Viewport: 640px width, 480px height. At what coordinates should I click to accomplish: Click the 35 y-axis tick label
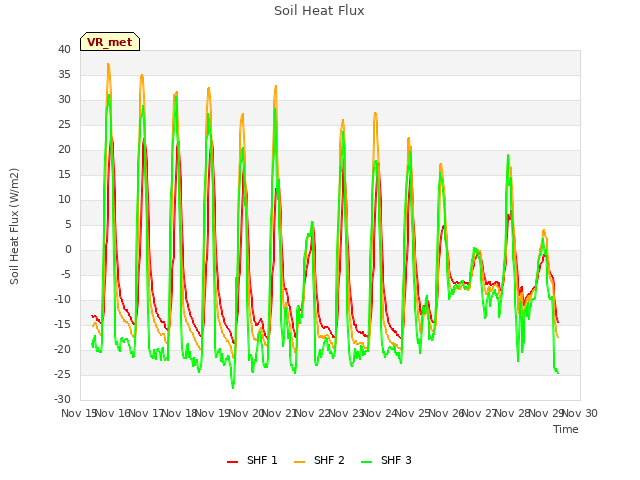point(64,74)
